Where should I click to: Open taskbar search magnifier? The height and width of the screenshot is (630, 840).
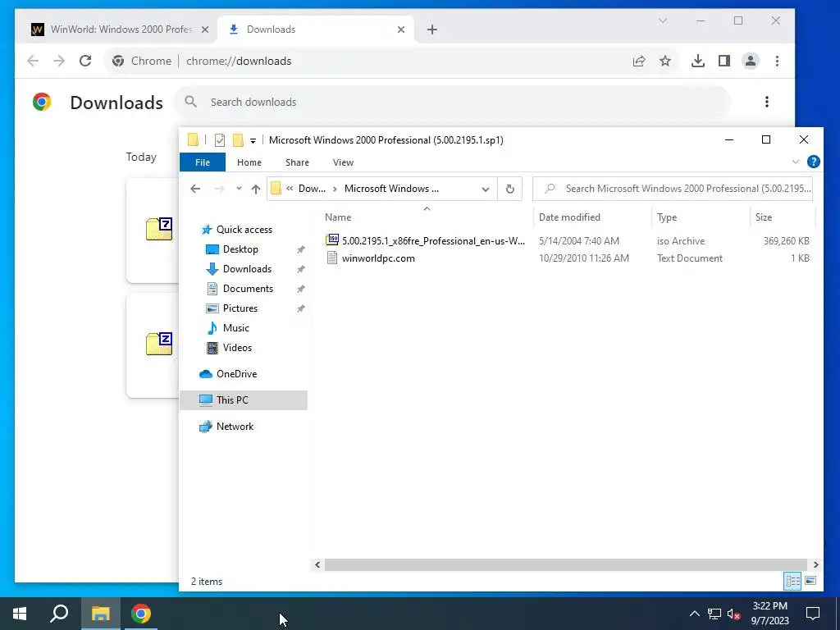tap(59, 614)
